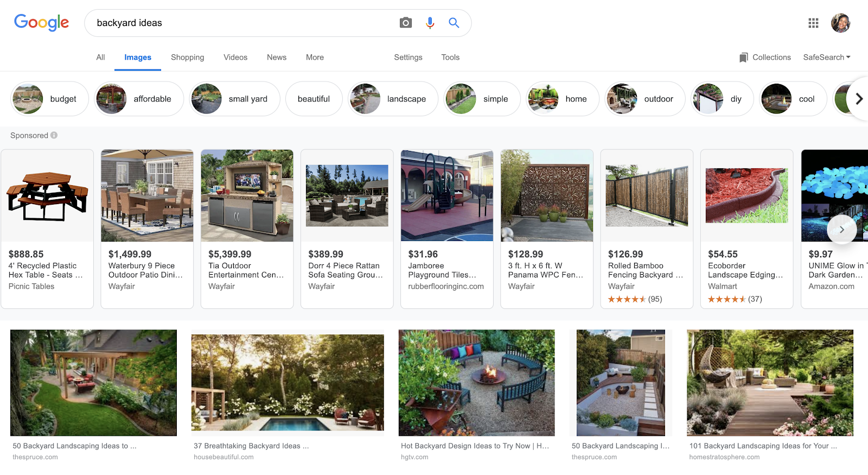This screenshot has width=868, height=475.
Task: Click the Amazon.com seller name
Action: [832, 286]
